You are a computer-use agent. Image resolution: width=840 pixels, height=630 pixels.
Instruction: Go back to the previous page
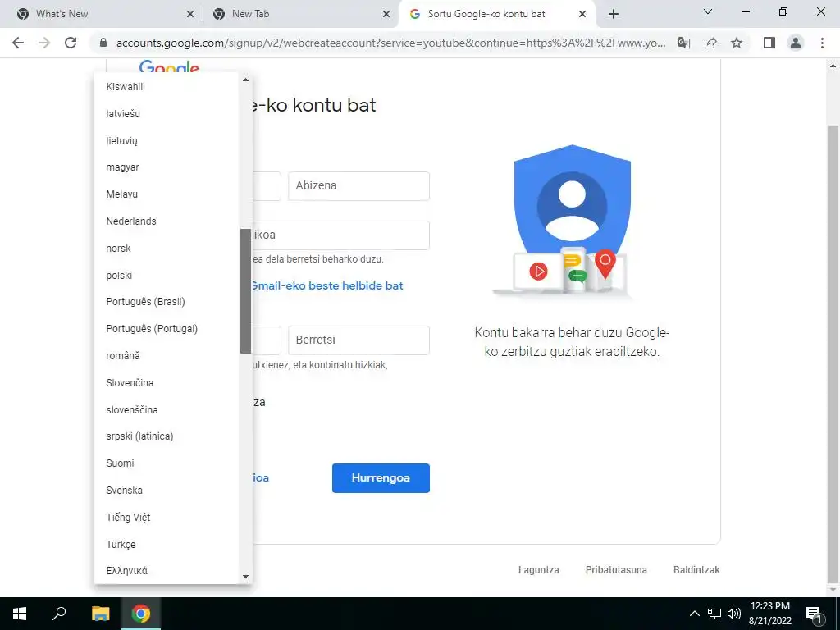[x=18, y=43]
